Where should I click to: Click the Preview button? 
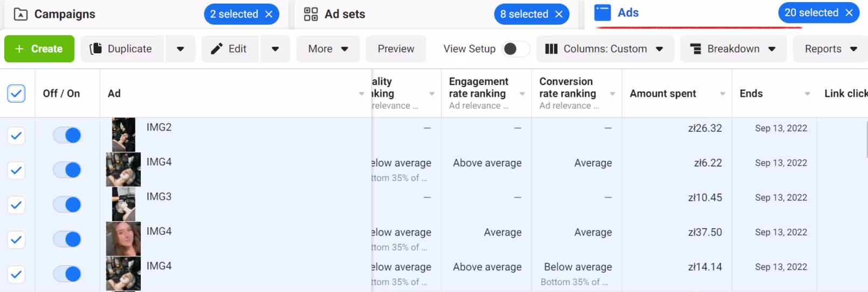396,49
